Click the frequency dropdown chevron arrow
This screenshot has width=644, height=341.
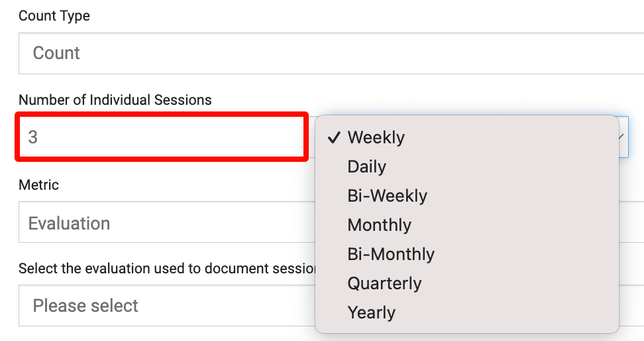pos(622,137)
